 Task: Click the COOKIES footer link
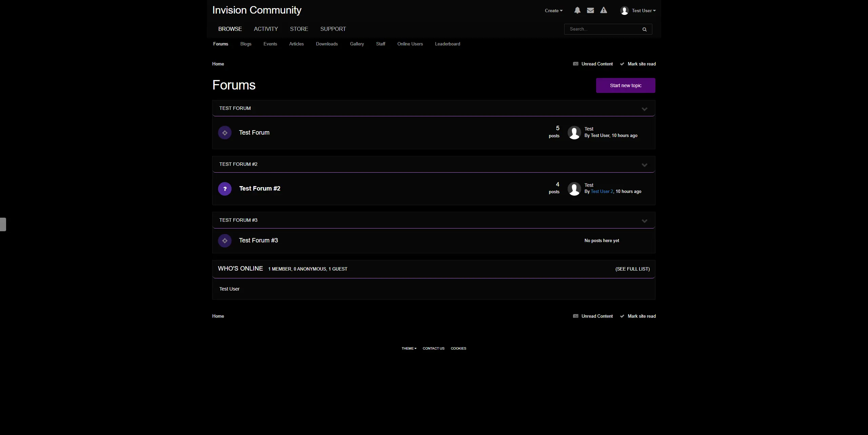click(x=458, y=348)
